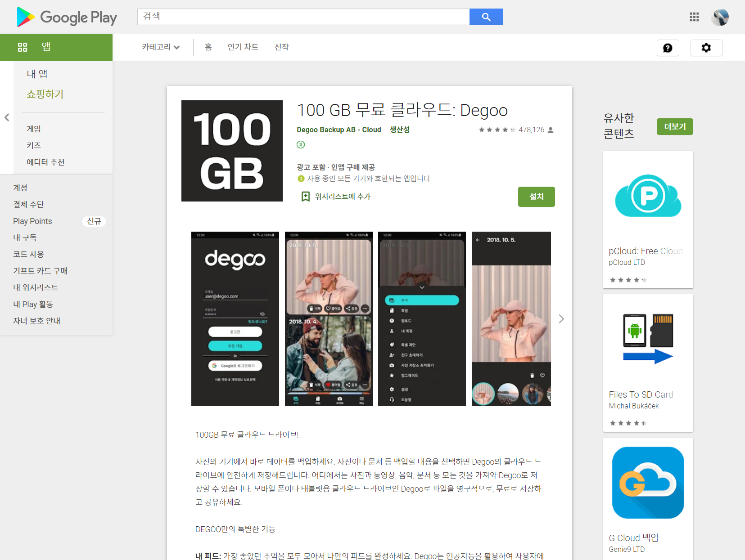Screen dimensions: 745x560
Task: Click the pCloud app icon
Action: pos(648,196)
